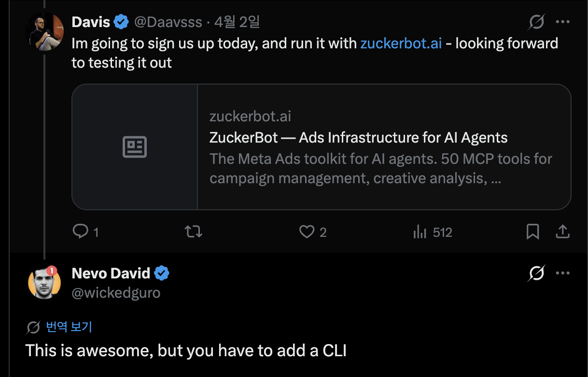
Task: Click the link card placeholder thumbnail
Action: 135,147
